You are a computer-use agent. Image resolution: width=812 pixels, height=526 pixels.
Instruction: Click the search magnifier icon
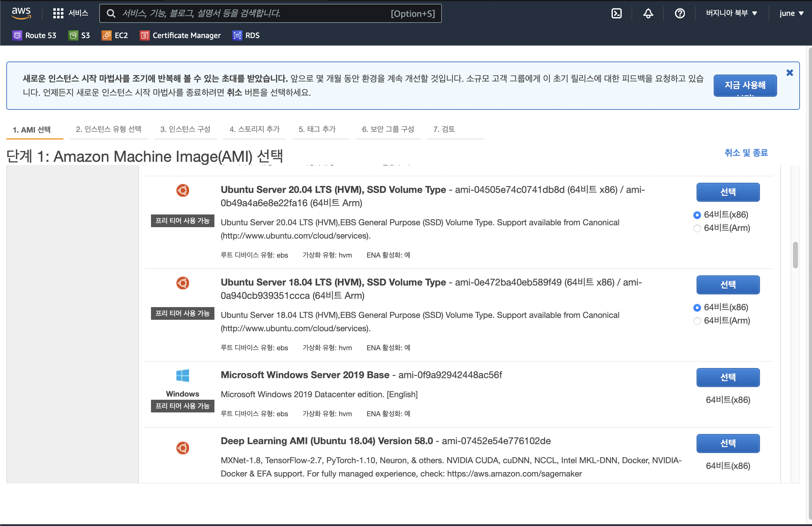click(x=111, y=13)
